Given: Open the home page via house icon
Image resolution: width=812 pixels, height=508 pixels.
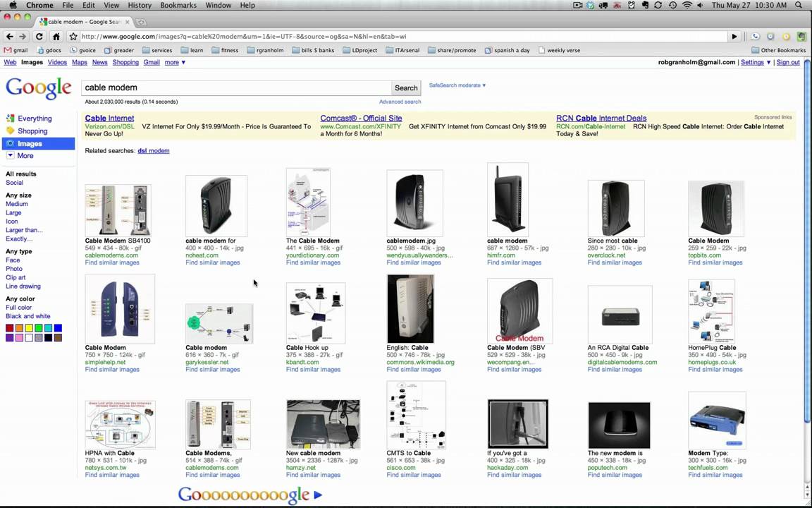Looking at the screenshot, I should pyautogui.click(x=56, y=36).
